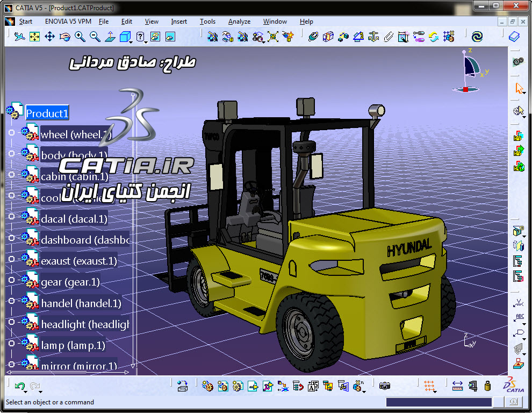Expand the wheel (wheel.1) node
The height and width of the screenshot is (413, 532).
pos(11,132)
